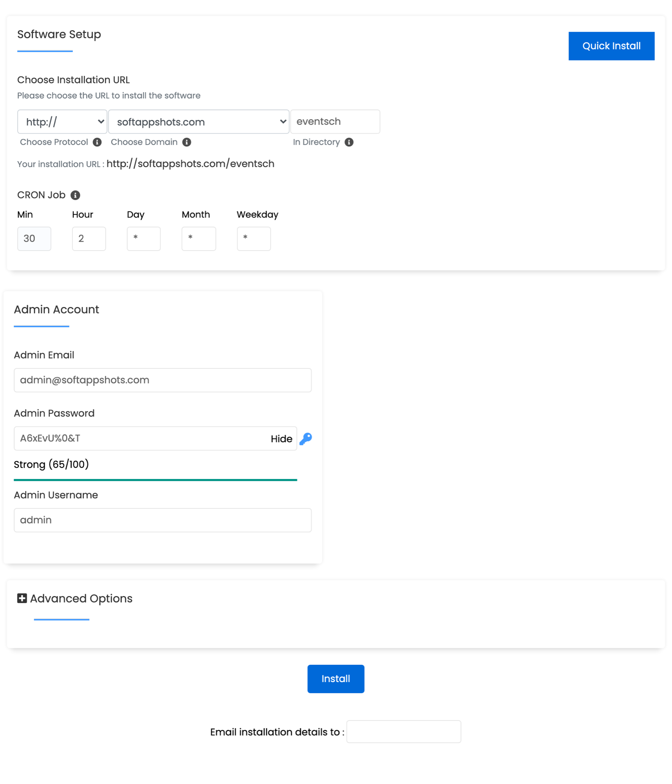Select the Admin Email input field
672x784 pixels.
click(x=162, y=380)
